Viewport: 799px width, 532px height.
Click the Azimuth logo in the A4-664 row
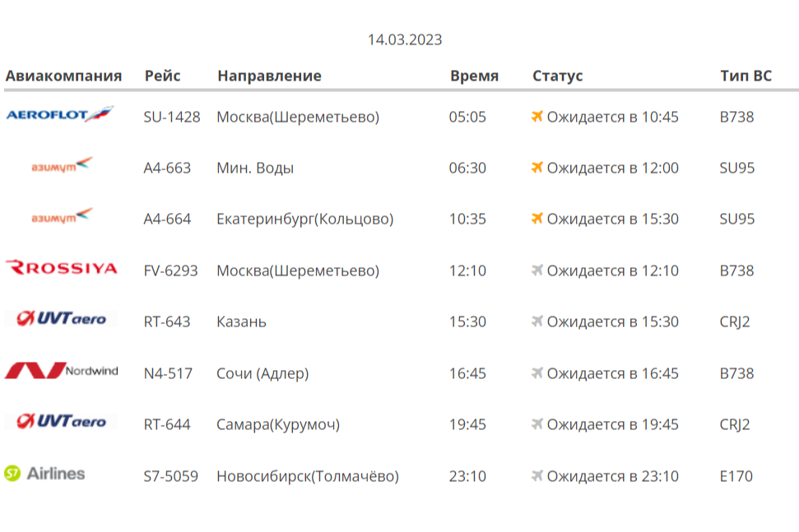[63, 215]
